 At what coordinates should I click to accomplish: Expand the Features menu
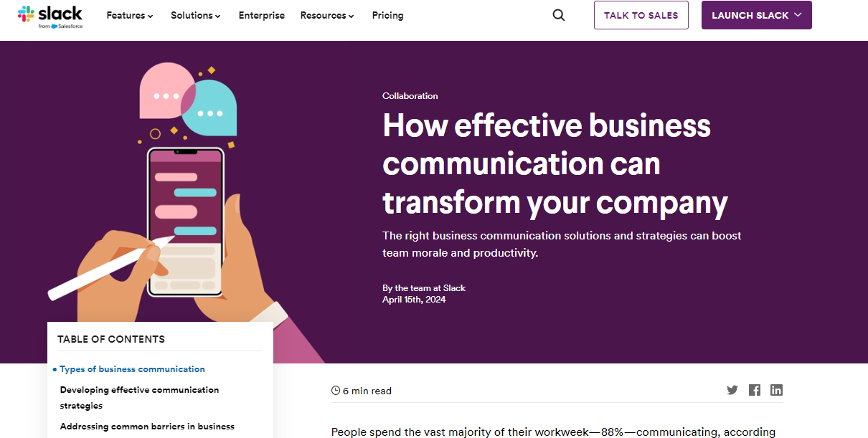click(x=130, y=15)
